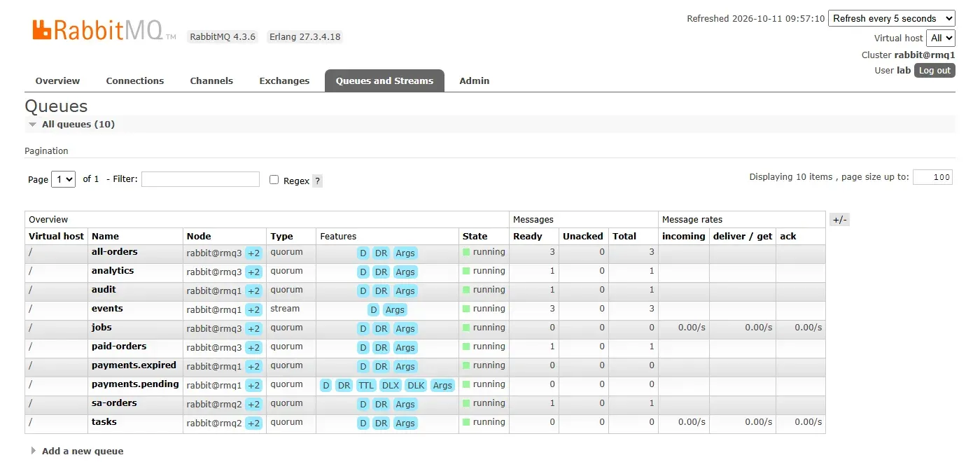Image resolution: width=980 pixels, height=462 pixels.
Task: Click the Args badge on tasks row
Action: coord(405,423)
